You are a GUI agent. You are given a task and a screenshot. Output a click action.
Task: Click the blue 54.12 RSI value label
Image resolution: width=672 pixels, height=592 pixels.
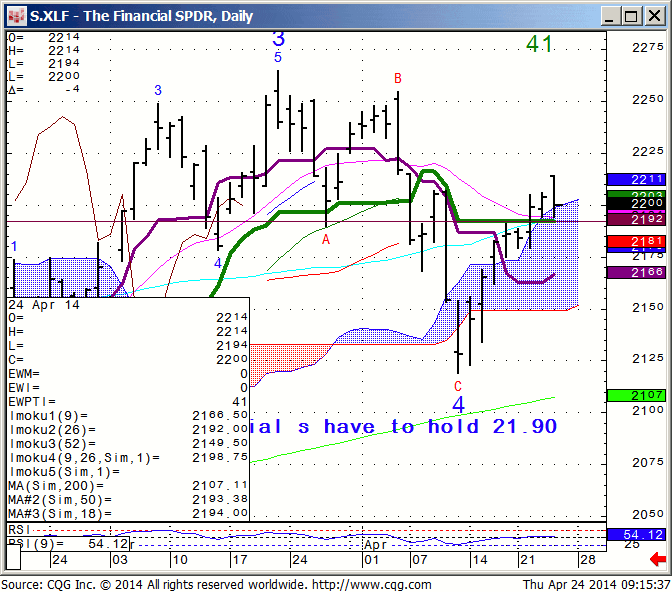(636, 535)
